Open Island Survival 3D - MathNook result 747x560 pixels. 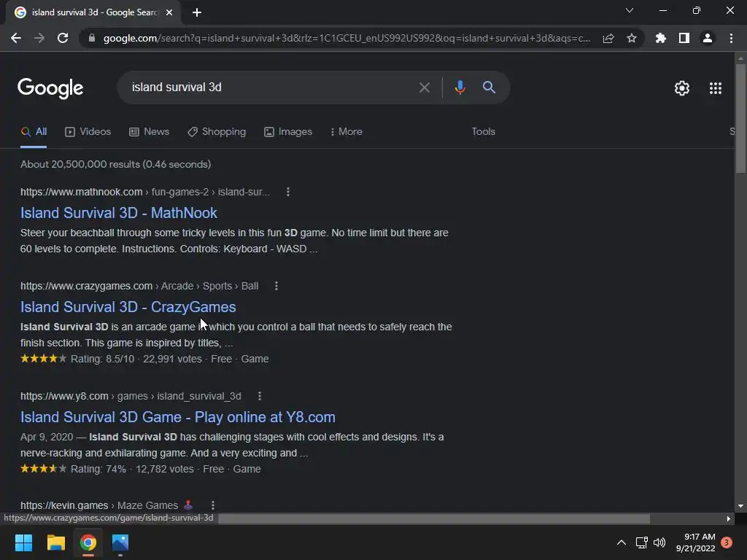119,213
